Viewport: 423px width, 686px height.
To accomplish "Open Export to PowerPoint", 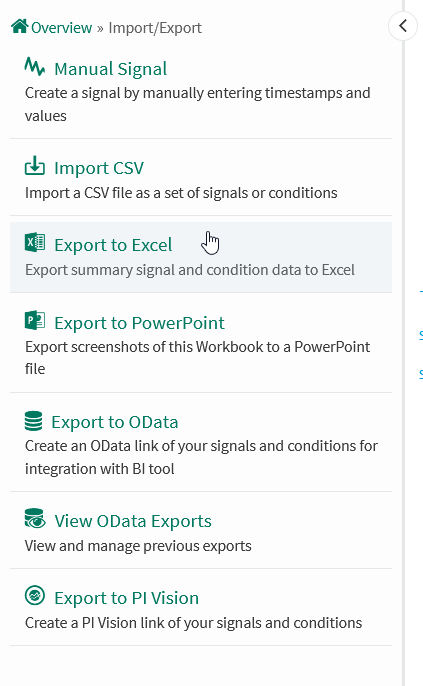I will (x=139, y=323).
